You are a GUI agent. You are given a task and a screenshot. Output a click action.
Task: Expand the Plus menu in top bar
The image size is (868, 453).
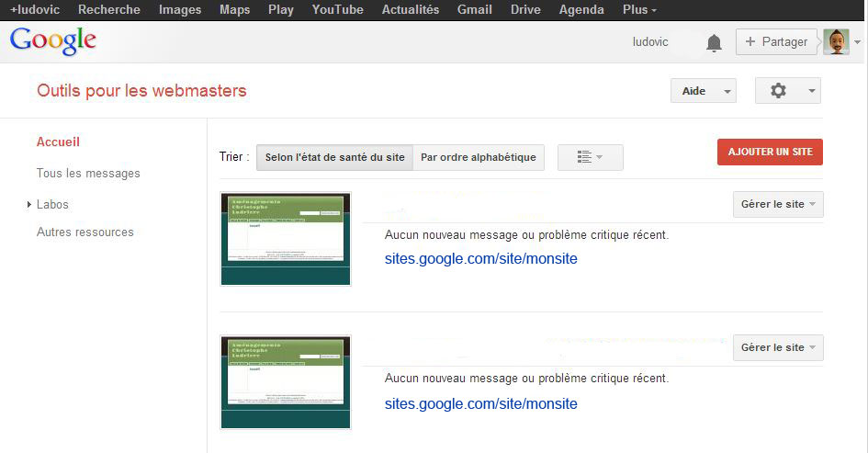639,9
